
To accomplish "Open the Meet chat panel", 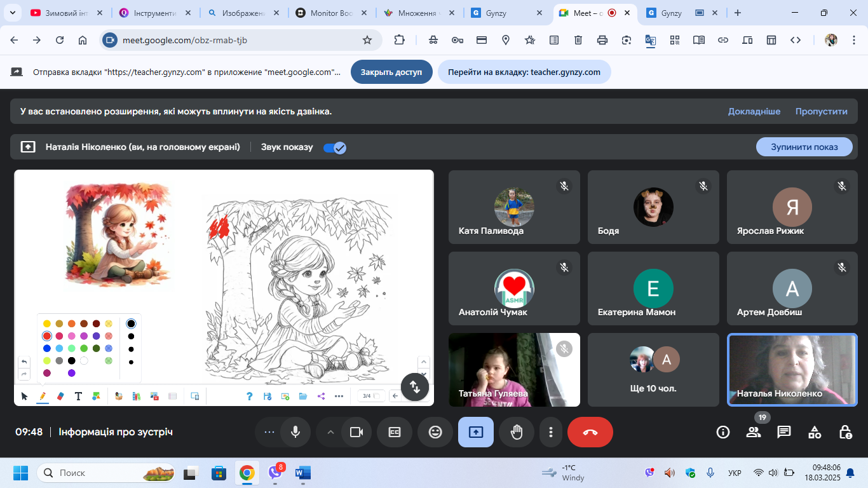I will point(784,432).
